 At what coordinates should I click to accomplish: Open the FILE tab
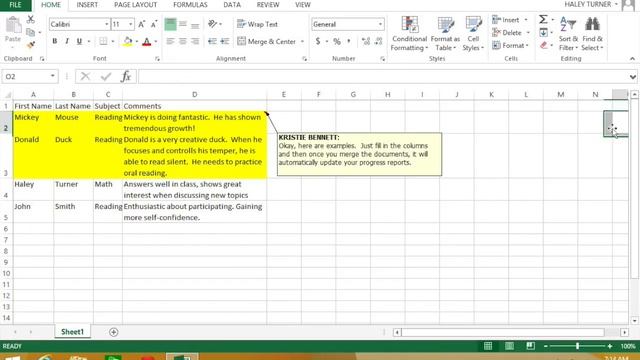tap(16, 5)
